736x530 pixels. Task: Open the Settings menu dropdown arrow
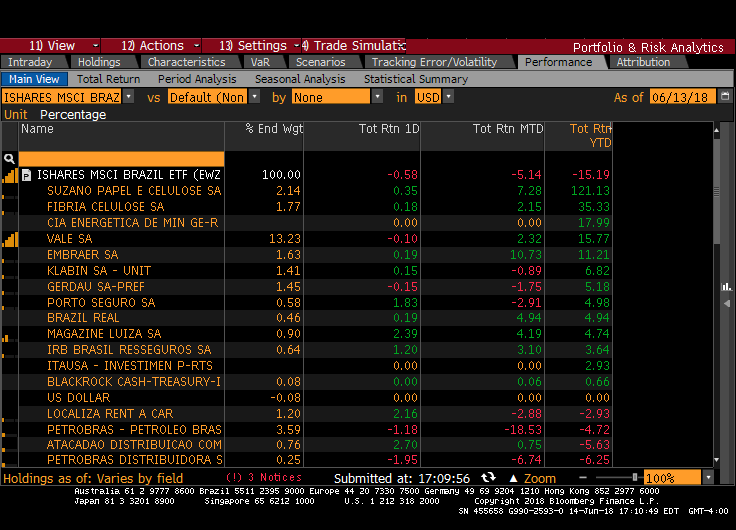[x=297, y=46]
